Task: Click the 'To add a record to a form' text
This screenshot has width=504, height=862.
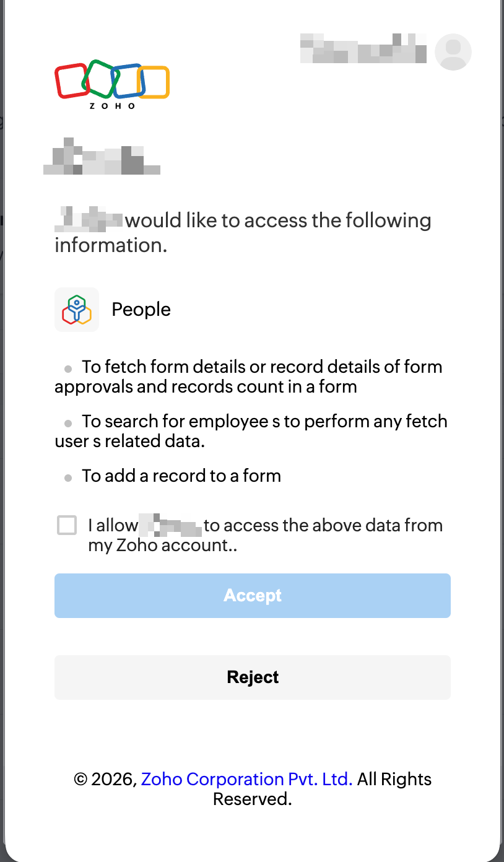Action: click(181, 476)
